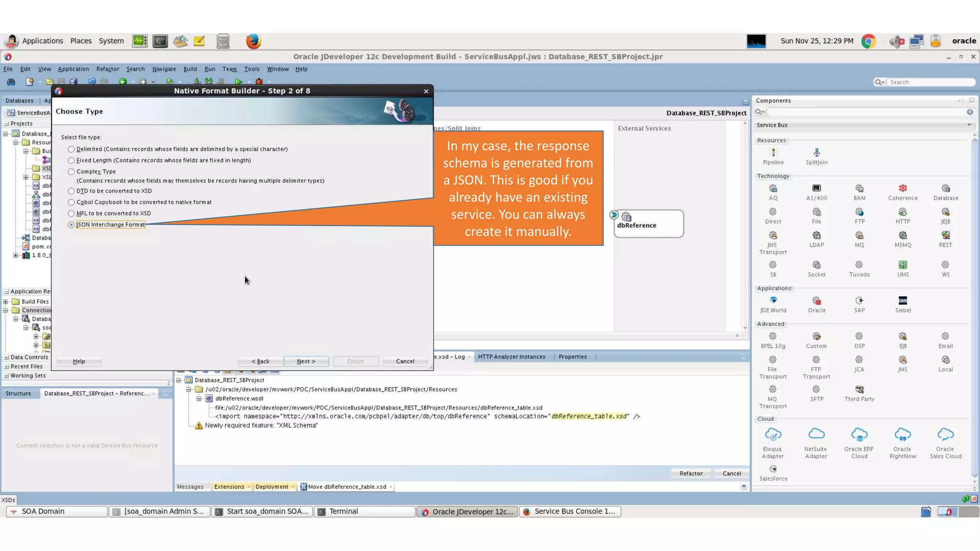Select the Delimited file type option

click(x=71, y=149)
